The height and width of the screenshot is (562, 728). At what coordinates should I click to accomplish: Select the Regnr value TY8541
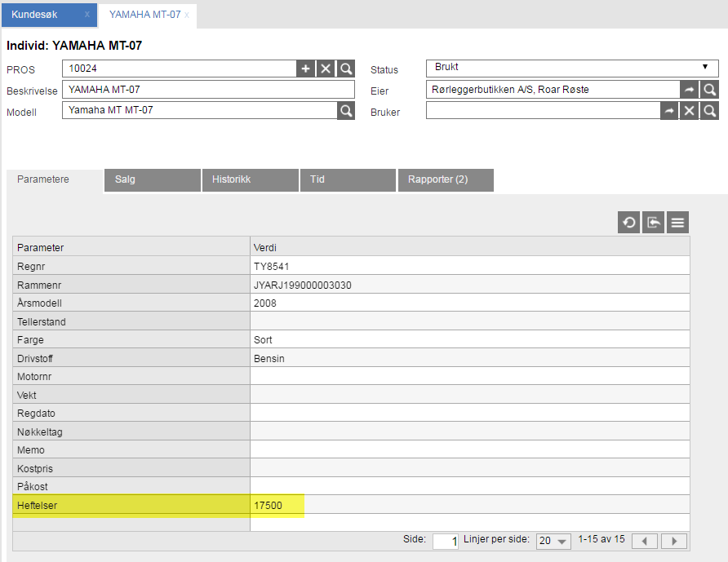point(271,267)
